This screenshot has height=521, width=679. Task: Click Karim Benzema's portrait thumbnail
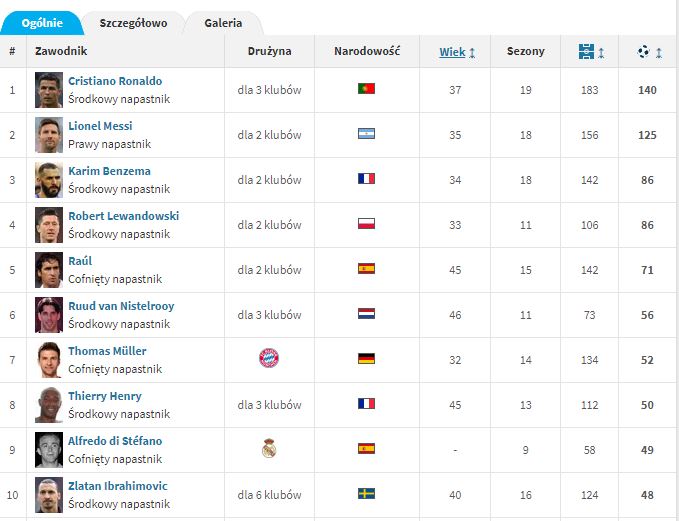49,180
